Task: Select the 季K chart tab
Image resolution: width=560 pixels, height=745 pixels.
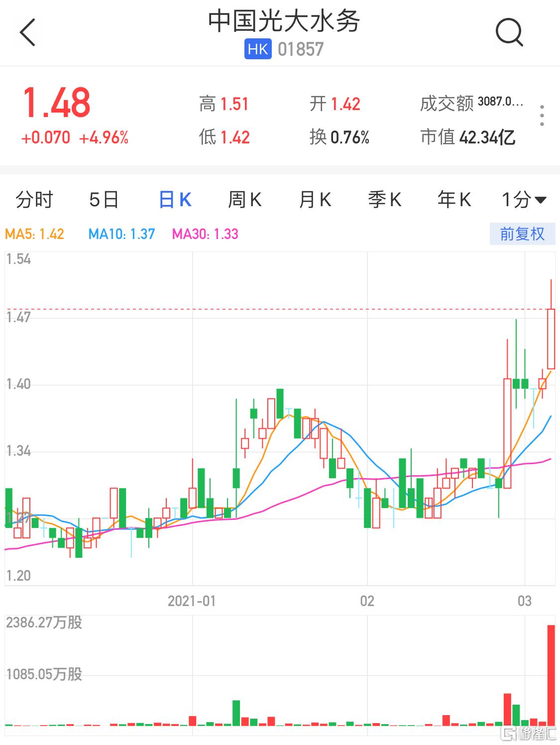Action: tap(384, 200)
